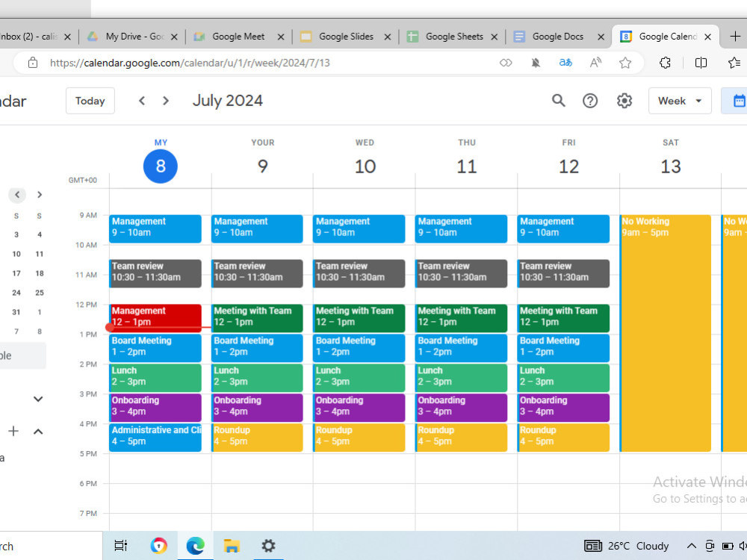Click the notifications blocked bell icon

tap(536, 63)
